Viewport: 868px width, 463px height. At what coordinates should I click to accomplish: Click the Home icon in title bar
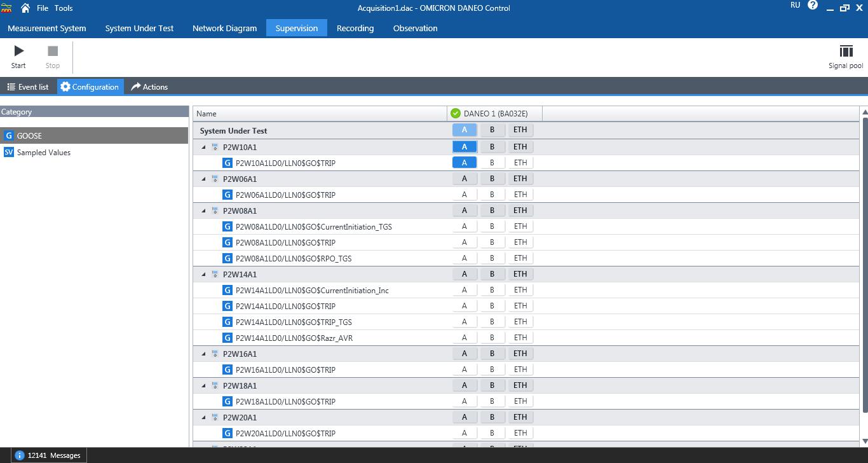point(25,8)
